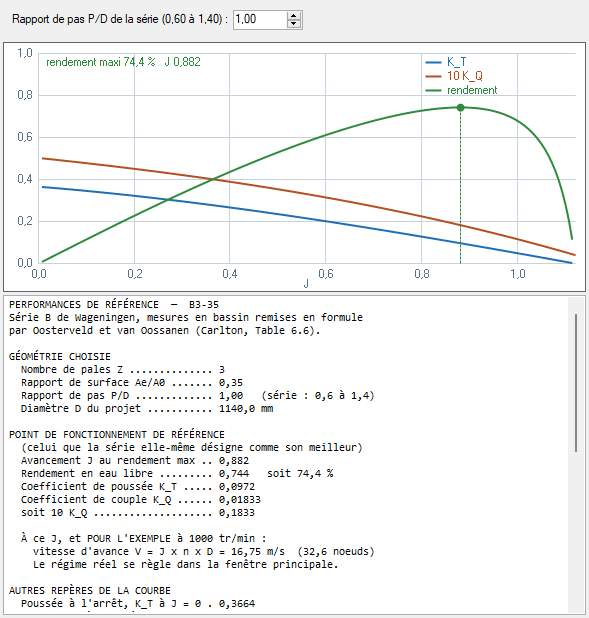Click the 'Diamètre D du projet' line
The image size is (589, 618).
(x=147, y=408)
